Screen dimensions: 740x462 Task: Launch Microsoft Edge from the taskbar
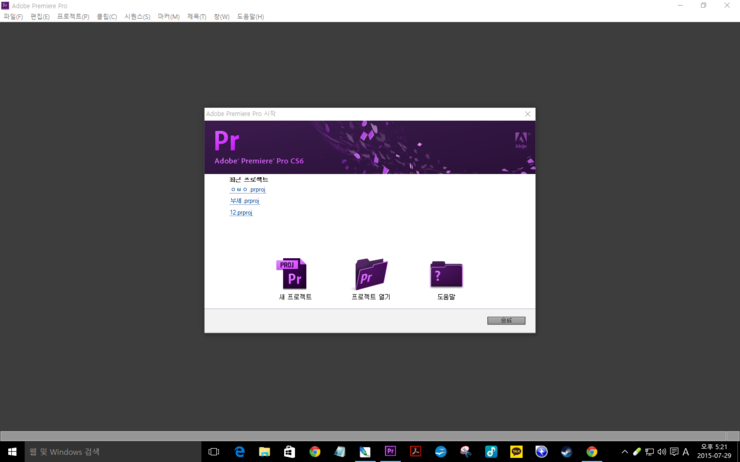coord(239,452)
